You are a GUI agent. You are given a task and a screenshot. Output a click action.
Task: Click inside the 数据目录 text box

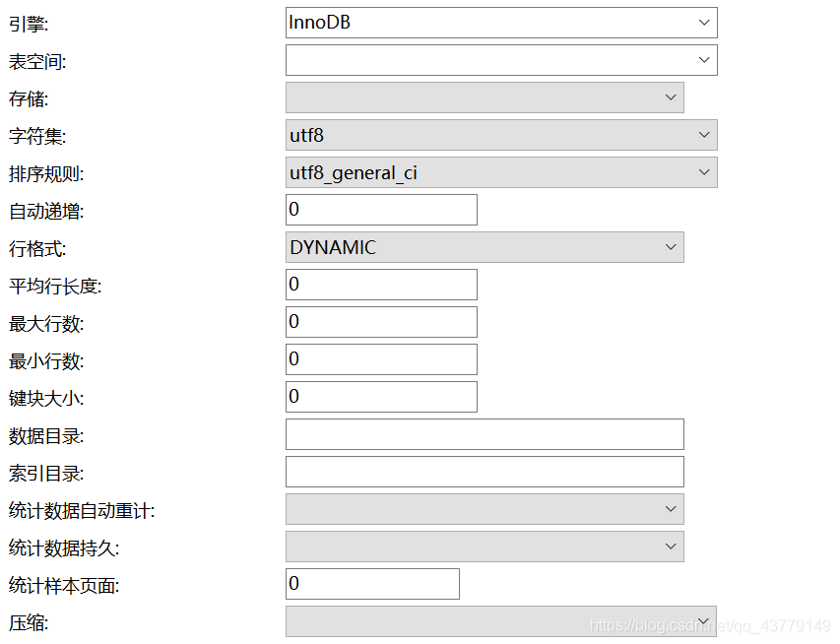[483, 433]
